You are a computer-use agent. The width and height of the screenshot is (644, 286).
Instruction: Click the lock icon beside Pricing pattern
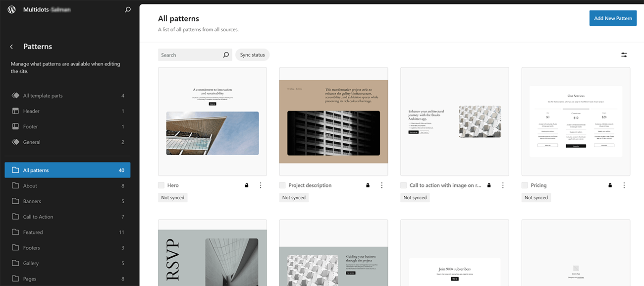[610, 185]
